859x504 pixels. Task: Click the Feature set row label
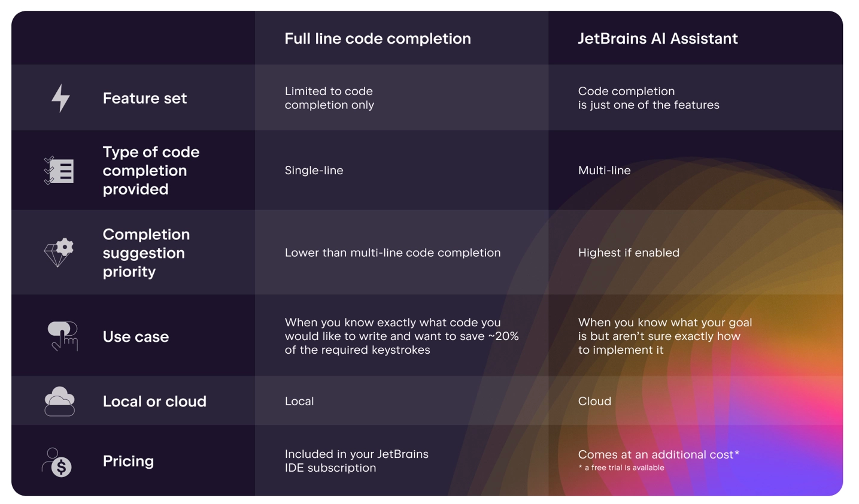(x=144, y=98)
